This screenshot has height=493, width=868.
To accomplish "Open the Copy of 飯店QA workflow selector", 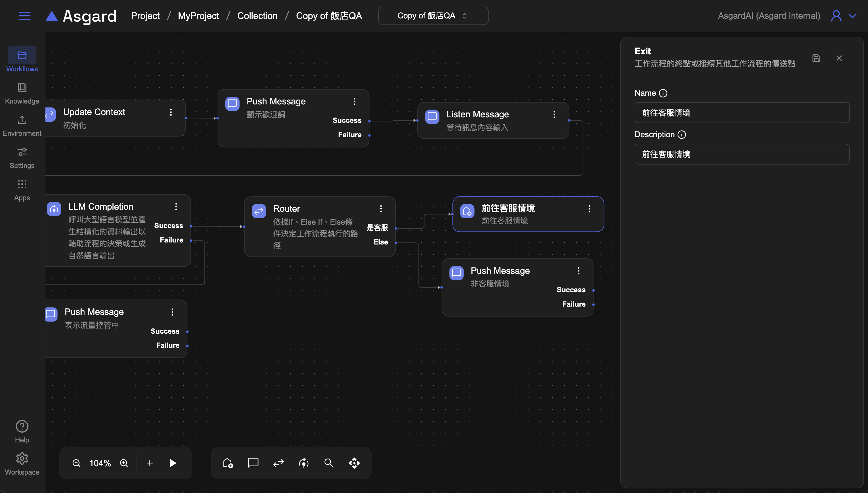I will pos(433,16).
